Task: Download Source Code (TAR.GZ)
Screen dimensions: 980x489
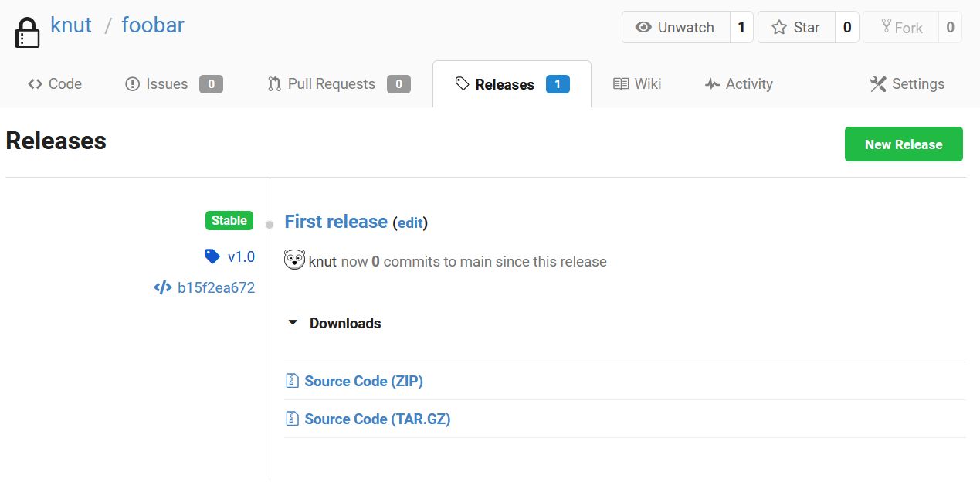Action: pos(377,418)
